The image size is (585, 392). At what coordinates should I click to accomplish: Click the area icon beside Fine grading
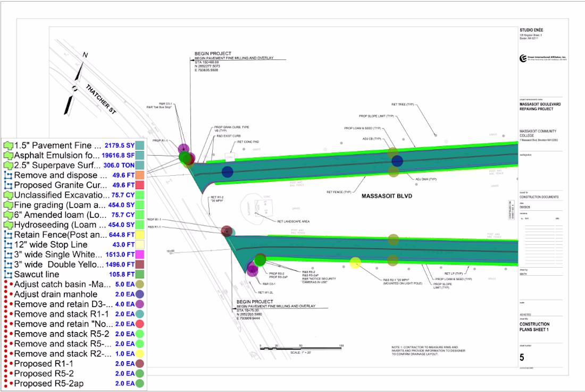point(8,205)
